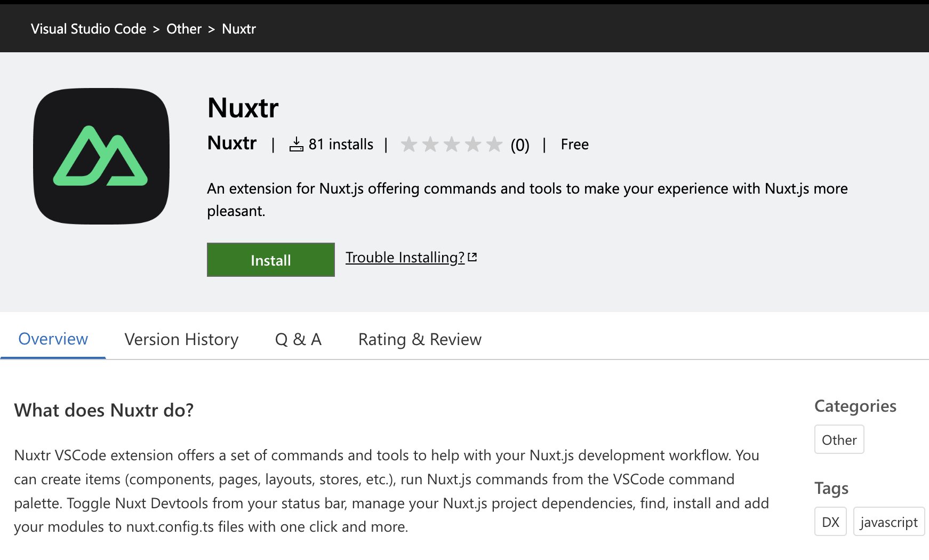This screenshot has width=929, height=560.
Task: Switch to the Version History tab
Action: tap(181, 339)
